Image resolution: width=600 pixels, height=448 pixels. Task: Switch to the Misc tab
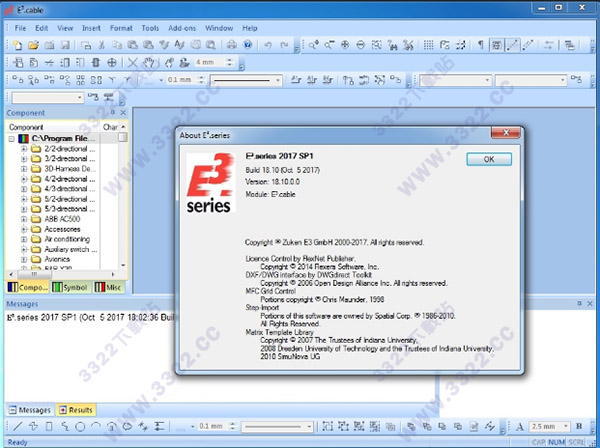(109, 287)
